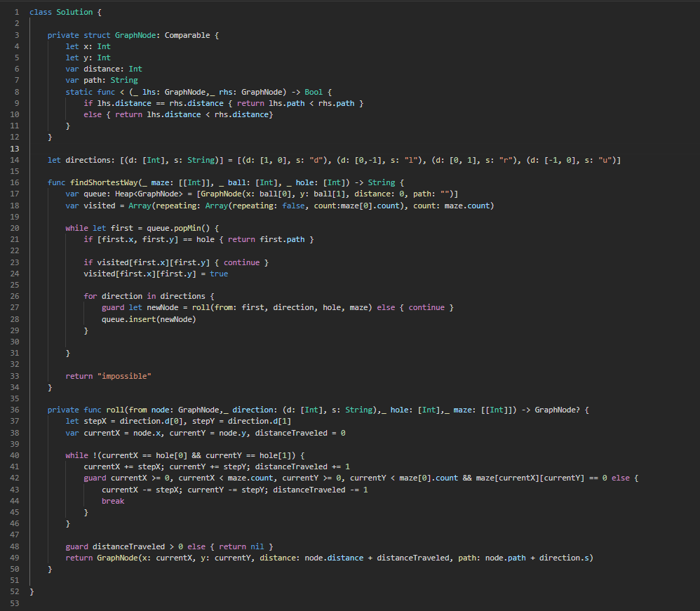Click the "break" keyword on line 44
Viewport: 700px width, 611px height.
[x=113, y=501]
